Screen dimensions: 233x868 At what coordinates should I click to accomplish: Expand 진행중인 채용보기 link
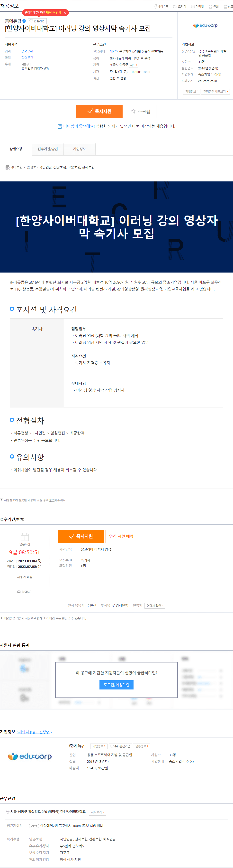click(x=215, y=92)
